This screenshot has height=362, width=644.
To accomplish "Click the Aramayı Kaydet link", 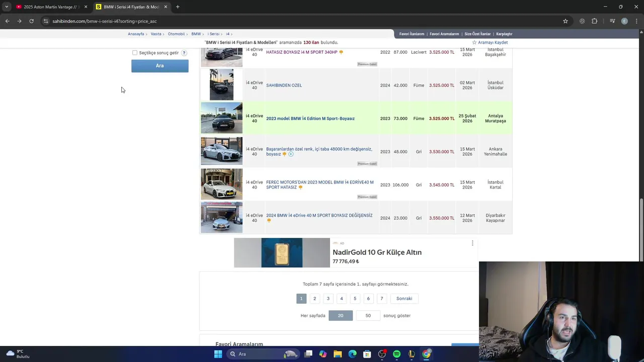I will pyautogui.click(x=493, y=43).
